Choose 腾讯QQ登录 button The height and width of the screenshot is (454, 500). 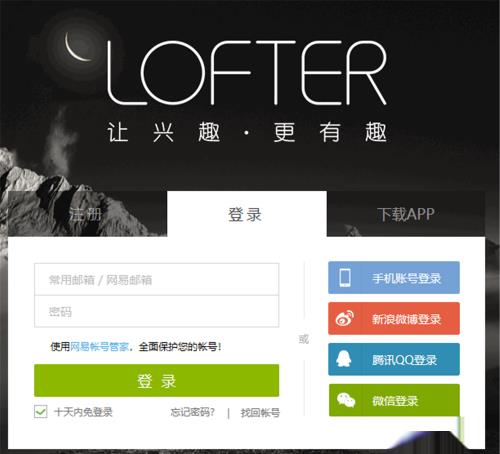click(394, 359)
